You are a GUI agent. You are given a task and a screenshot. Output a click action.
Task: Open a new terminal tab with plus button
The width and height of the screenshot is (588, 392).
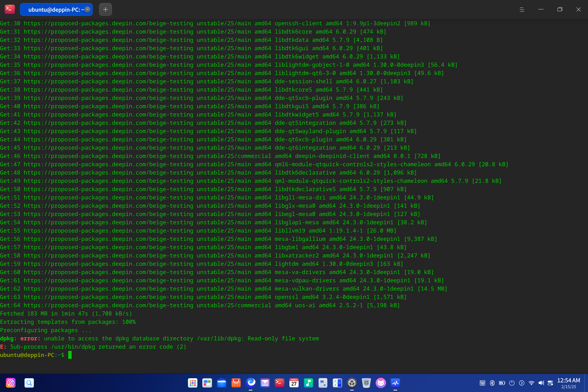(x=106, y=9)
